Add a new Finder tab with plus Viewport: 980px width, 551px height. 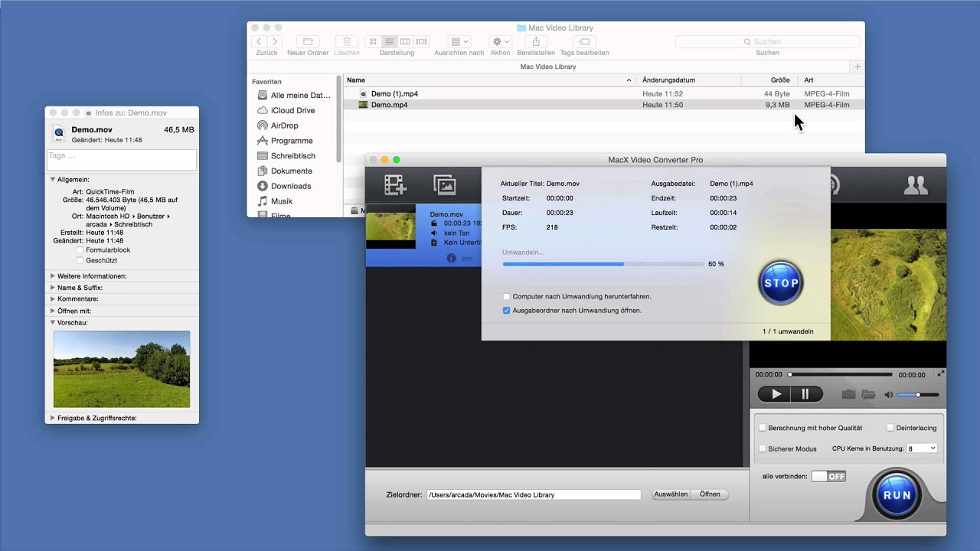click(857, 67)
